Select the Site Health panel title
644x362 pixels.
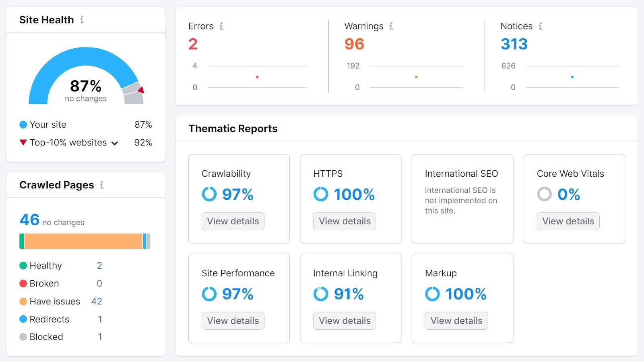[47, 19]
